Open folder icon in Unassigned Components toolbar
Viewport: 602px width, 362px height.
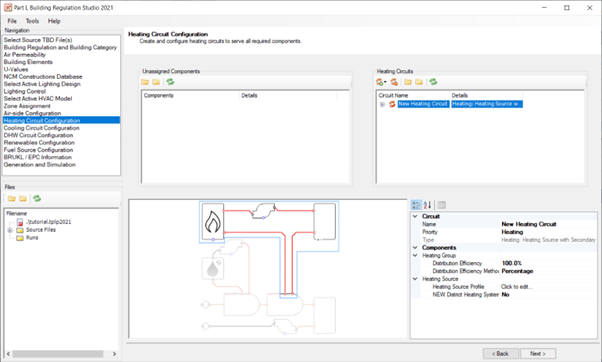coord(145,82)
